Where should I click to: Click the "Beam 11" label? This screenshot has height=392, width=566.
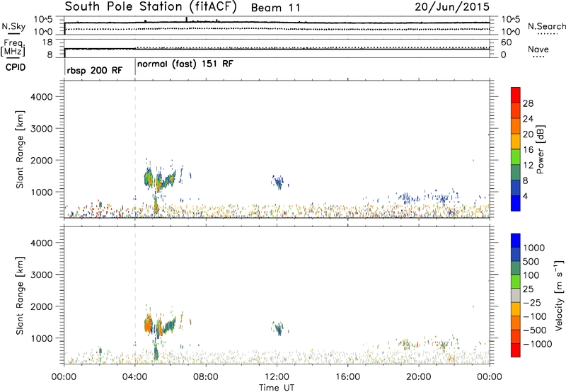click(x=275, y=8)
